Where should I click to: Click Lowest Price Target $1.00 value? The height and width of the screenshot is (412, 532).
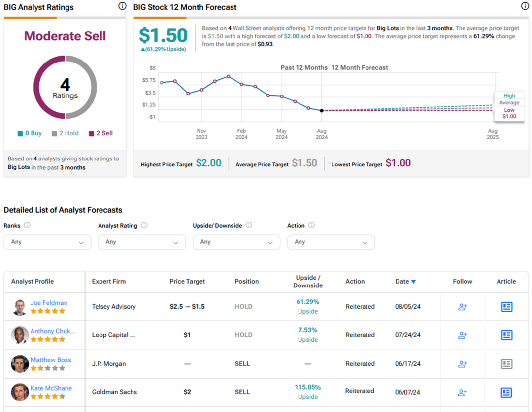coord(398,163)
